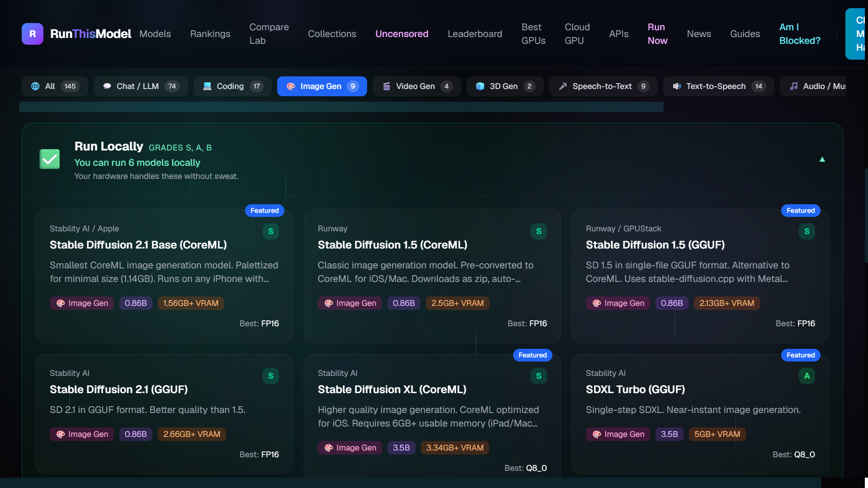Go to the Rankings page
Screen dimensions: 868x488
click(x=210, y=34)
